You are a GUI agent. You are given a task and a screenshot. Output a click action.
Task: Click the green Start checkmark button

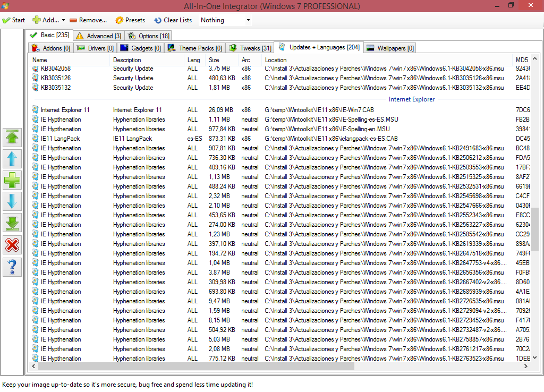14,20
